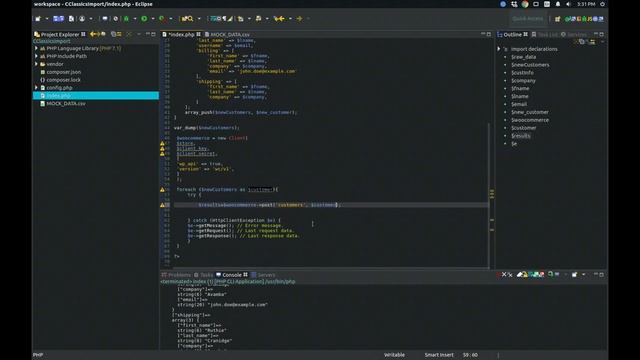Select $company in Outline

pyautogui.click(x=523, y=81)
